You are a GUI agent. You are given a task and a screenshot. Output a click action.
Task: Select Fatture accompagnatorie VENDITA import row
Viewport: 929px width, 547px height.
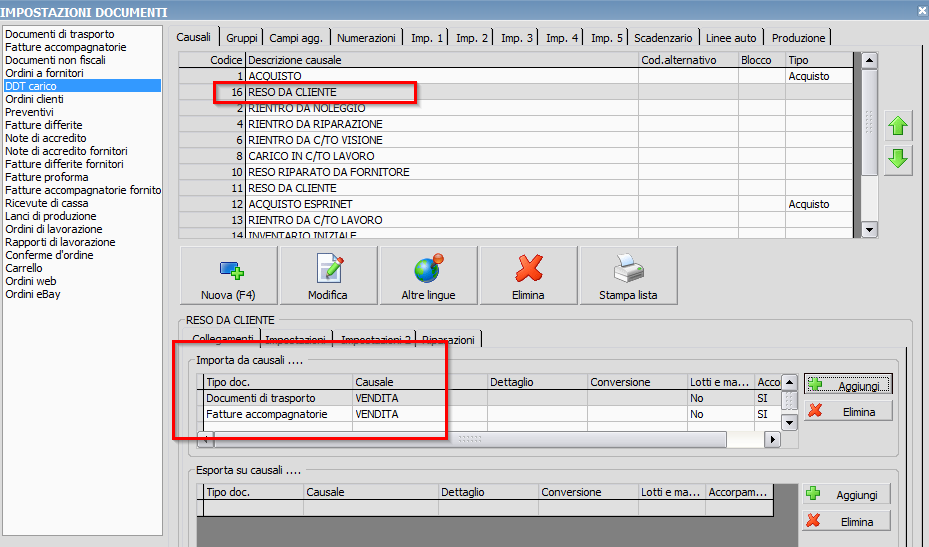coord(489,414)
